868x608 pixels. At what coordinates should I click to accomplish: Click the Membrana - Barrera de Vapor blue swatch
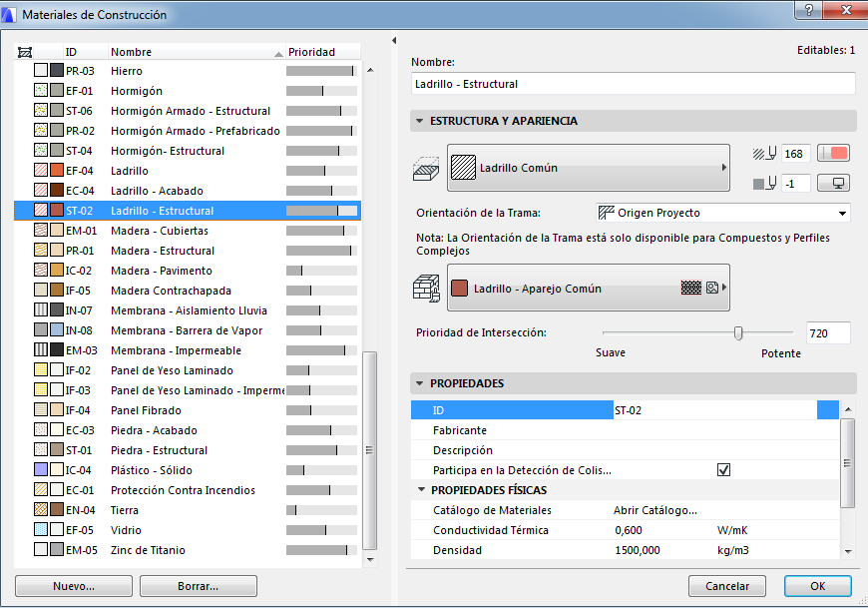click(x=57, y=329)
